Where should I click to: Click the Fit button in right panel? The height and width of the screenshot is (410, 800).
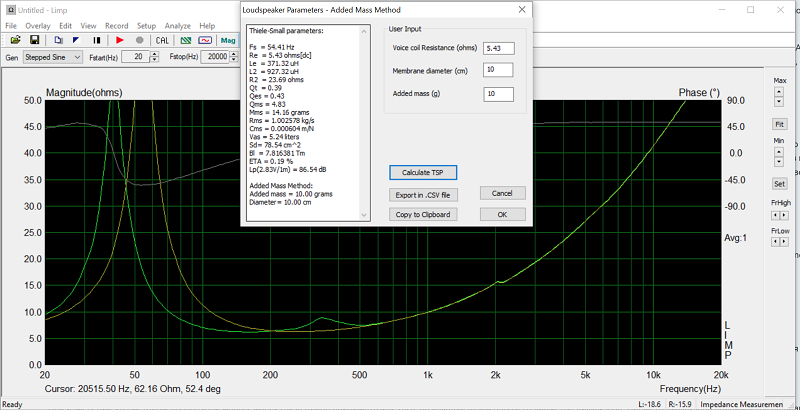click(779, 123)
